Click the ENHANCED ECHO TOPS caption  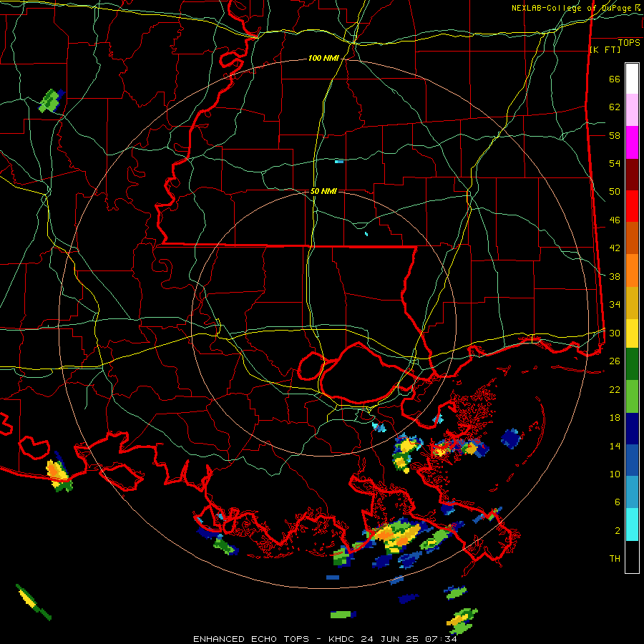coord(251,639)
